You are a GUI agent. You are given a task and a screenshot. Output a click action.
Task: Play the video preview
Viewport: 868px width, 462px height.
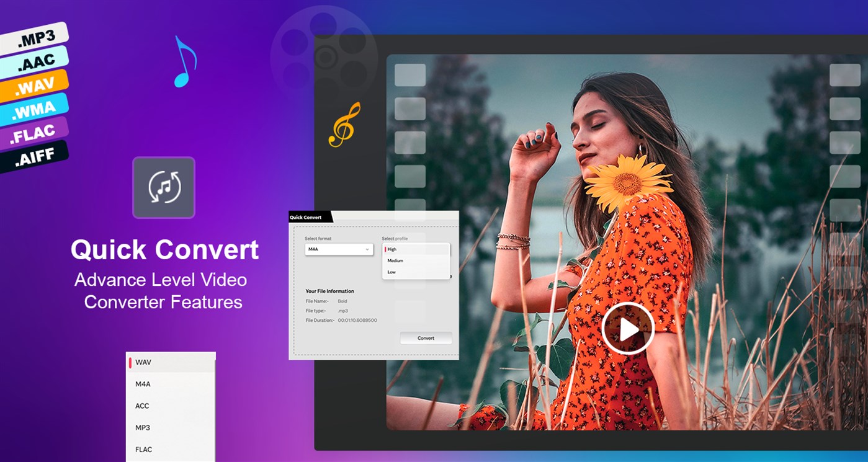627,329
